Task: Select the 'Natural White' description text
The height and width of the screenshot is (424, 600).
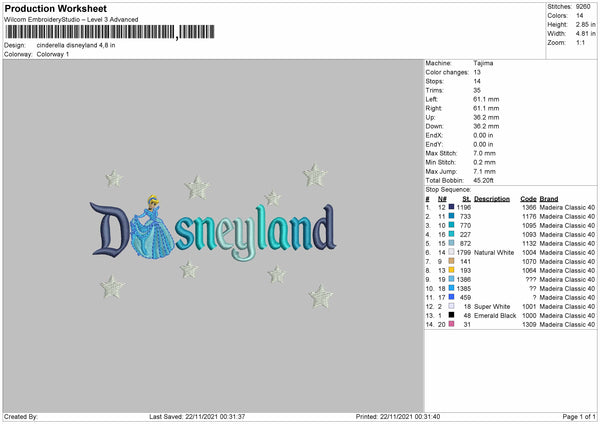Action: coord(494,252)
